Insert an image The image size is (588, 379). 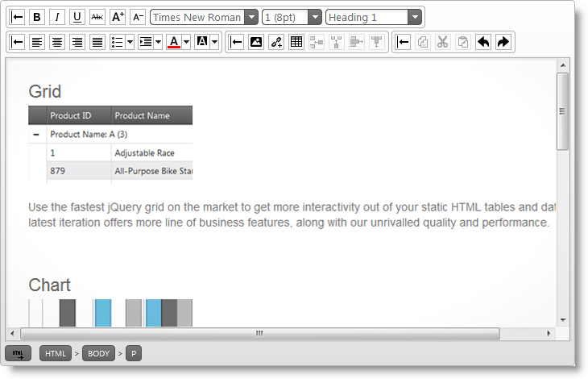(x=256, y=42)
